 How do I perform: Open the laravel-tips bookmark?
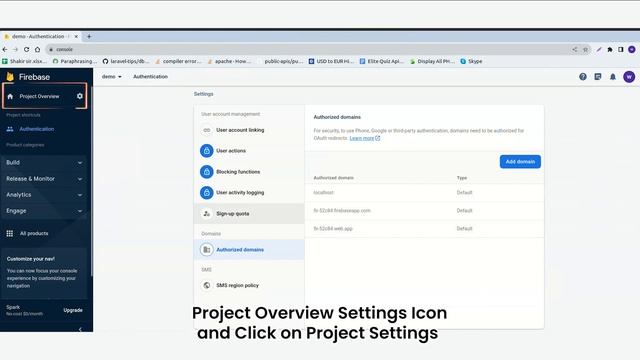[125, 61]
